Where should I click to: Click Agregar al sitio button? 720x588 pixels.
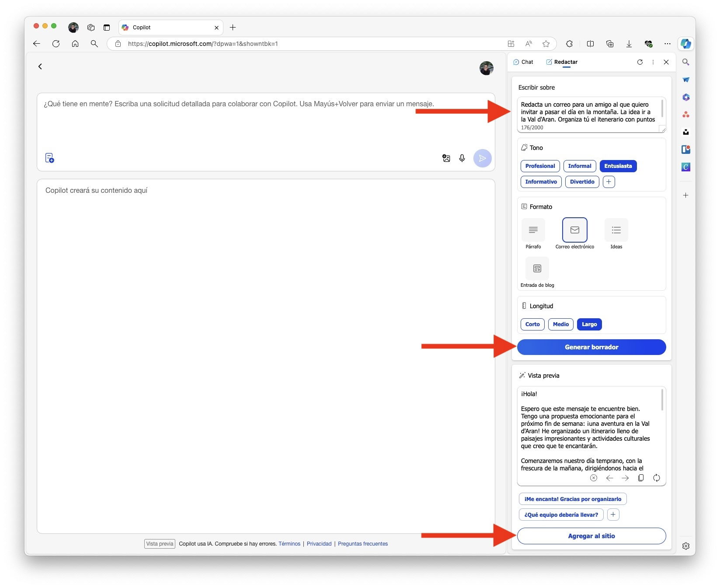pyautogui.click(x=591, y=536)
